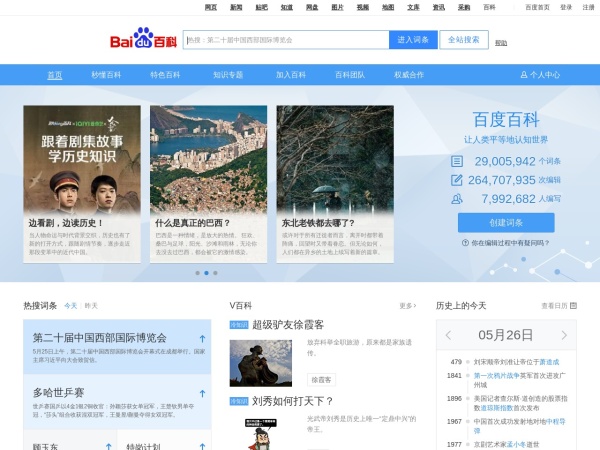Screen dimensions: 600x450
Task: Open 知道 link in top bar
Action: point(287,7)
